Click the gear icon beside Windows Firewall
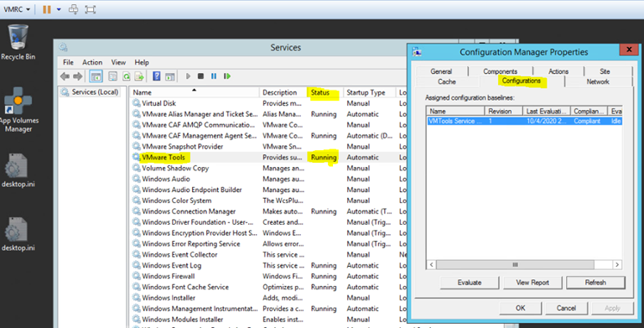Viewport: 644px width, 328px height. [x=137, y=276]
